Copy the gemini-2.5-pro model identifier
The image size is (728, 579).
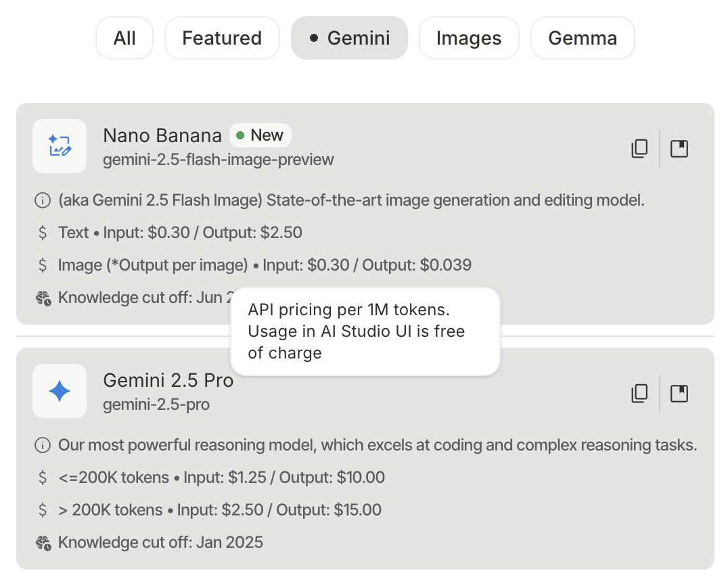click(639, 393)
